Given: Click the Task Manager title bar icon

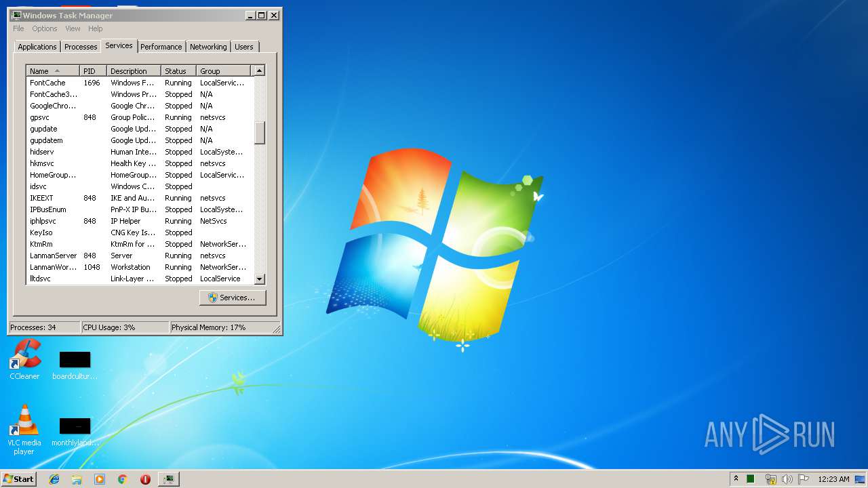Looking at the screenshot, I should coord(16,15).
